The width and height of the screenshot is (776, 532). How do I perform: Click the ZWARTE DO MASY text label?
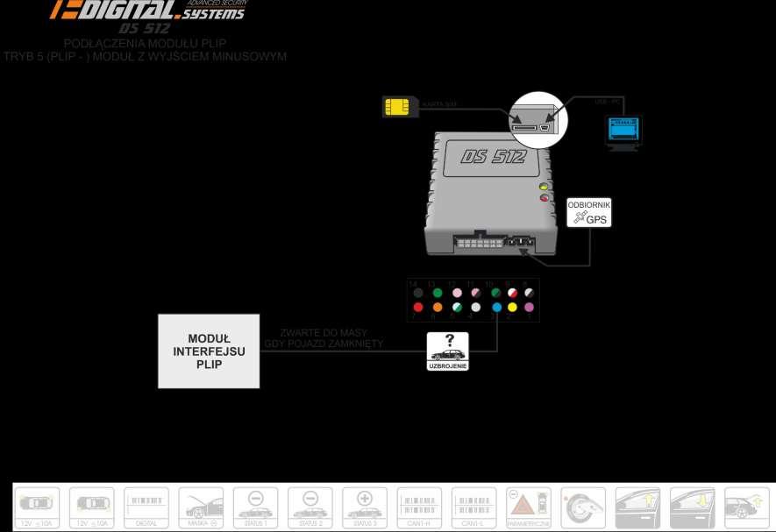coord(324,332)
